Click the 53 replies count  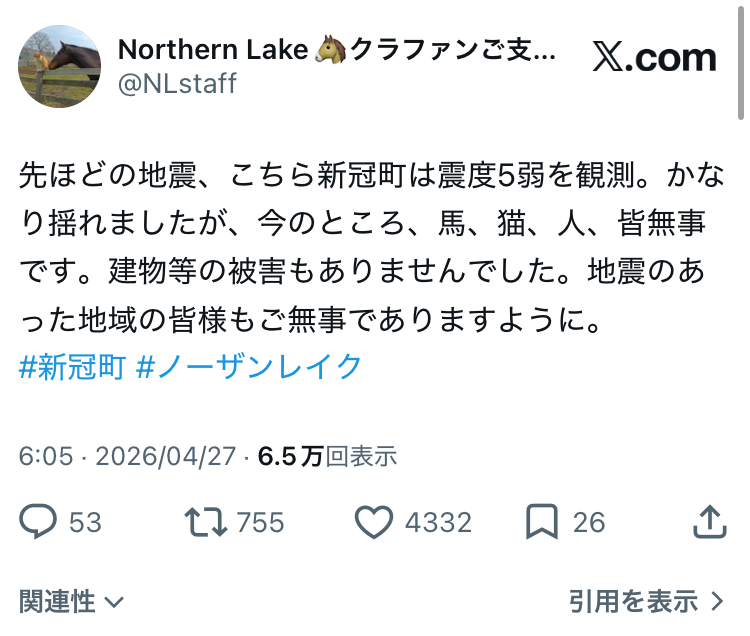coord(85,521)
